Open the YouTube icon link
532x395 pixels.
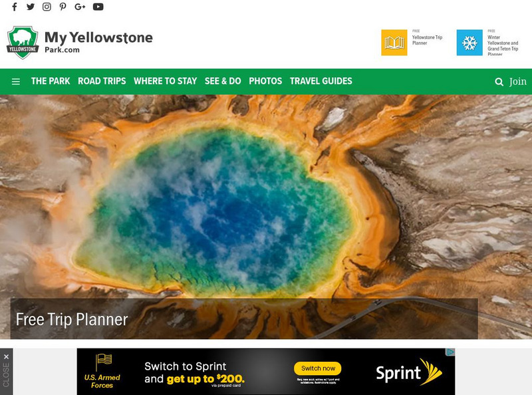(98, 7)
